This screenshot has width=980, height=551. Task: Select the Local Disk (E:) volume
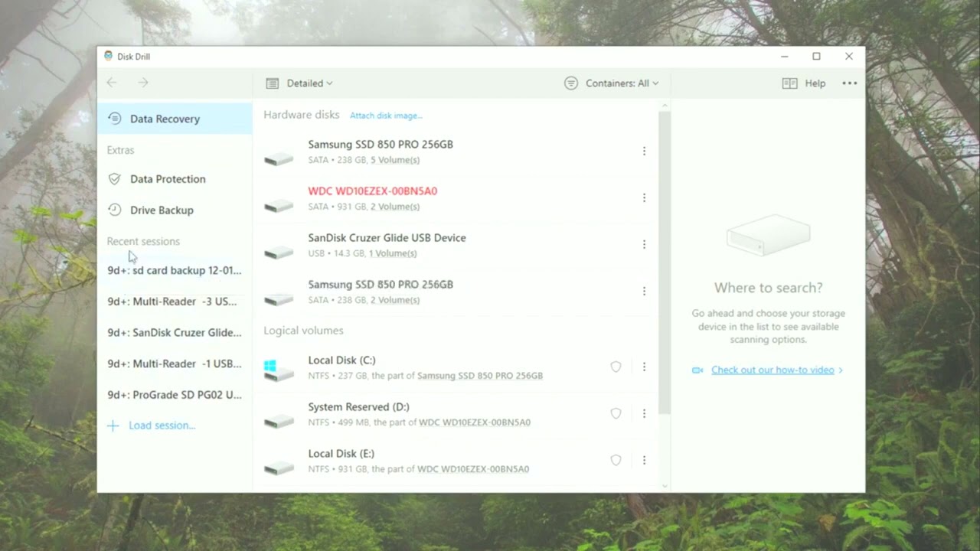point(455,461)
